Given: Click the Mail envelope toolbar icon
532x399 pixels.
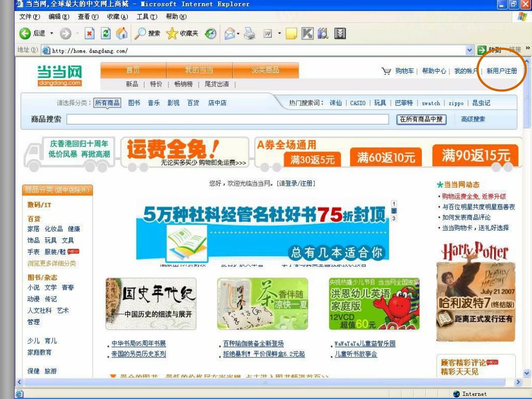Looking at the screenshot, I should pyautogui.click(x=230, y=33).
